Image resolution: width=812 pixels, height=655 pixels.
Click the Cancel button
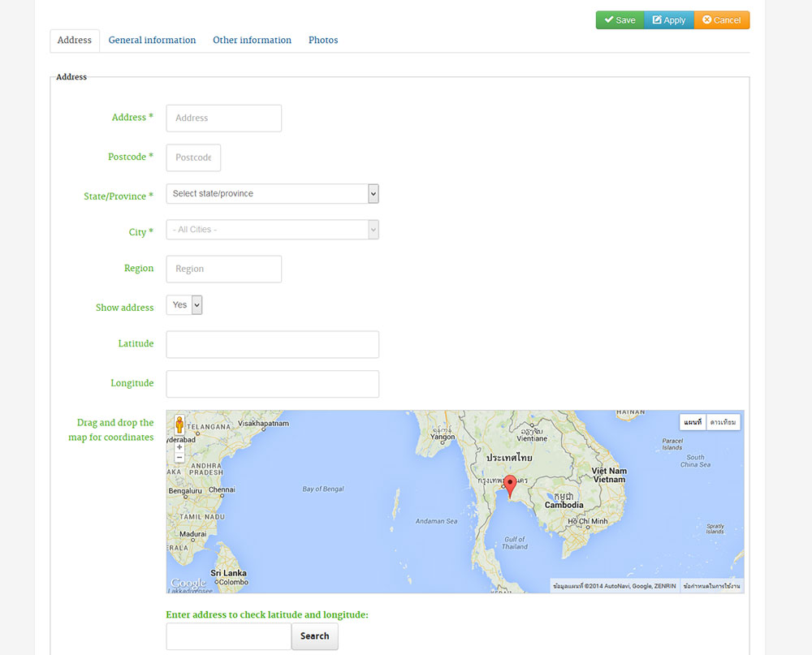tap(722, 20)
